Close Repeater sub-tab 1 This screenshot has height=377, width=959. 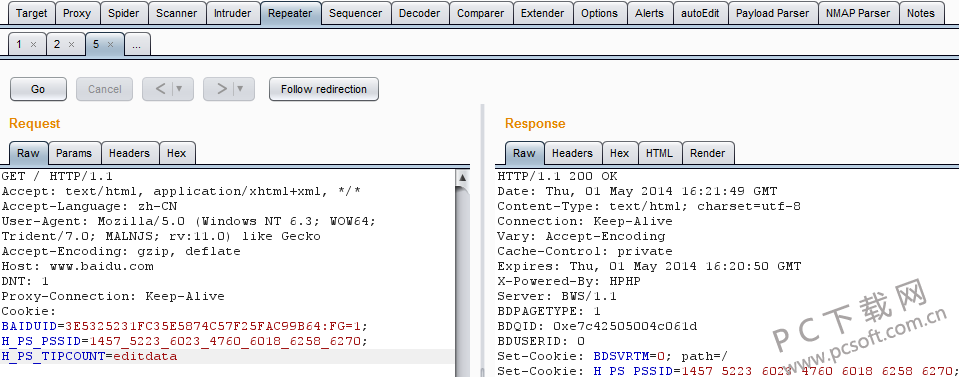pos(34,45)
